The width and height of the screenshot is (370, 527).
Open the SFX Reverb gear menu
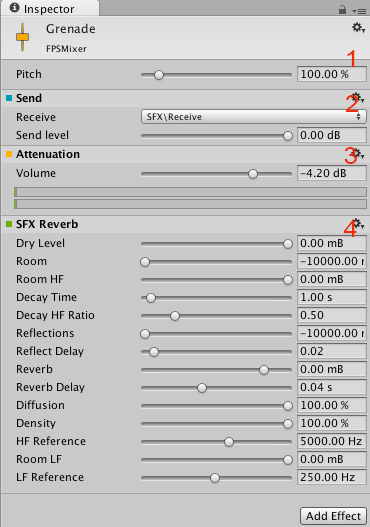click(358, 224)
